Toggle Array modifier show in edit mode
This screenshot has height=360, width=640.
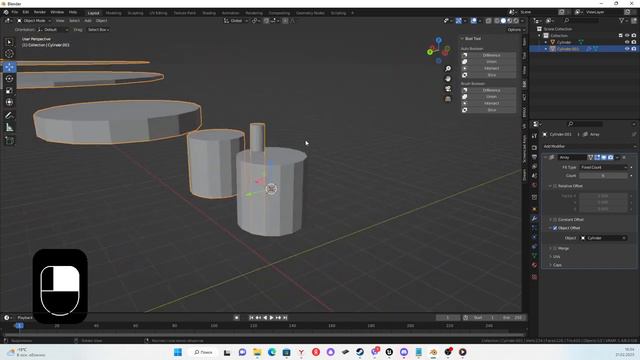(597, 157)
